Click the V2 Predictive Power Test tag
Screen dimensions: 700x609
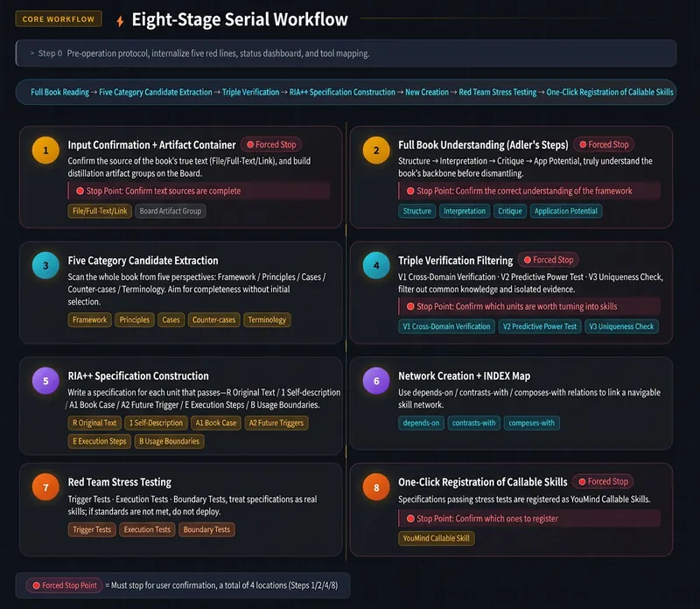pyautogui.click(x=540, y=326)
